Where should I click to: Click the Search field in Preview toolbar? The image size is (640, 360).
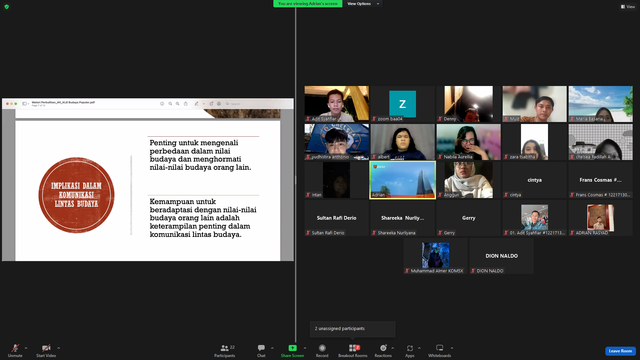point(257,104)
